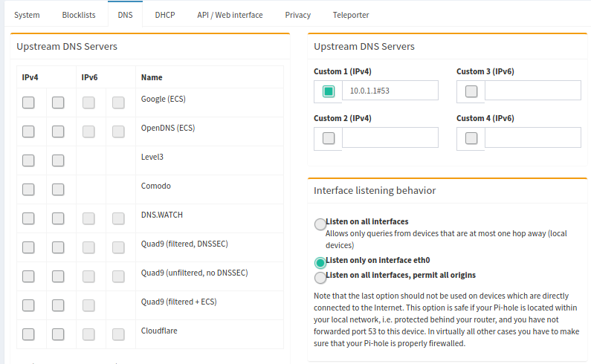The image size is (591, 364).
Task: Click into the Custom 3 (IPv6) text field
Action: (x=532, y=91)
